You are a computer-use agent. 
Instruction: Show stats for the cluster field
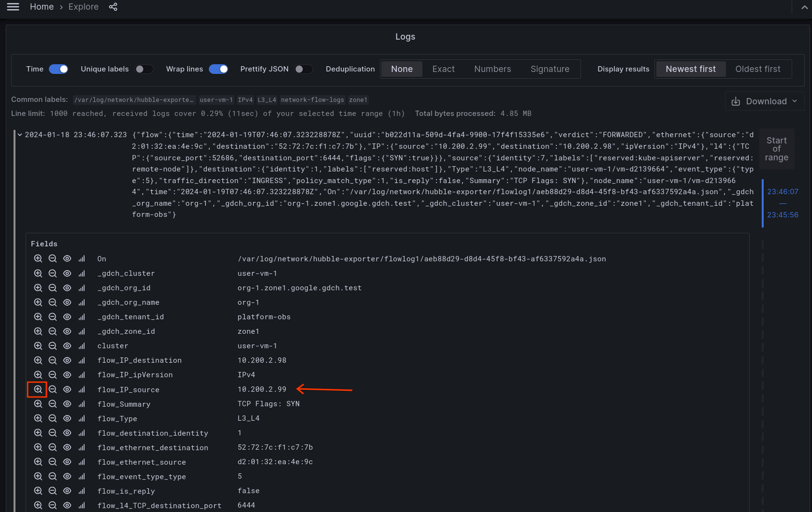tap(81, 346)
